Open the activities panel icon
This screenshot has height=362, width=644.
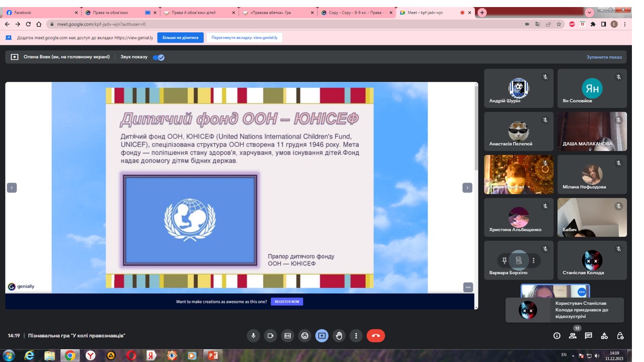tap(605, 336)
